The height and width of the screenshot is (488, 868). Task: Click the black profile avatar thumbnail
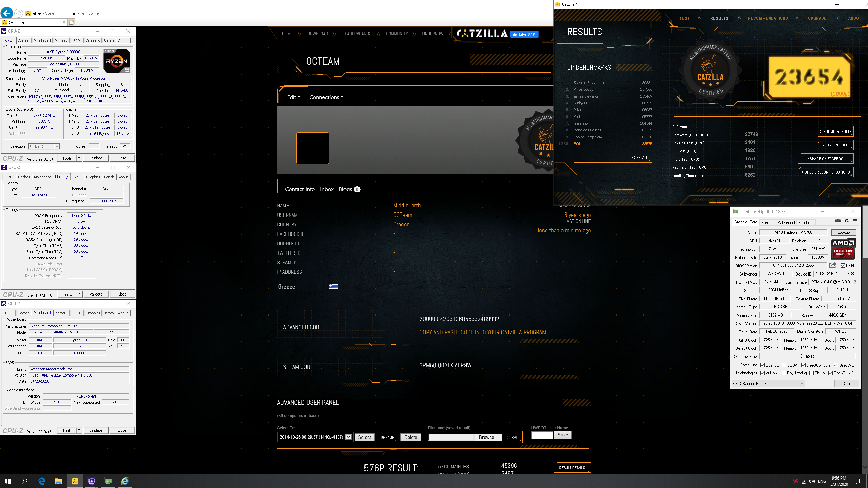(x=313, y=148)
